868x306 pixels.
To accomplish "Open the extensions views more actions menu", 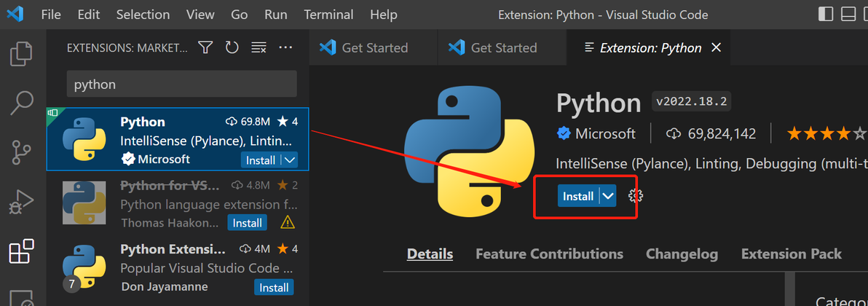I will [x=285, y=47].
